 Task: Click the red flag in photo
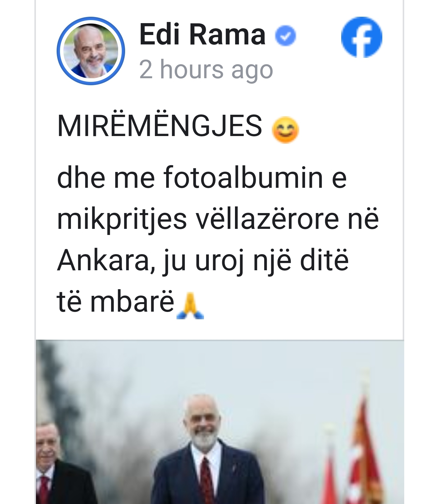pyautogui.click(x=363, y=450)
